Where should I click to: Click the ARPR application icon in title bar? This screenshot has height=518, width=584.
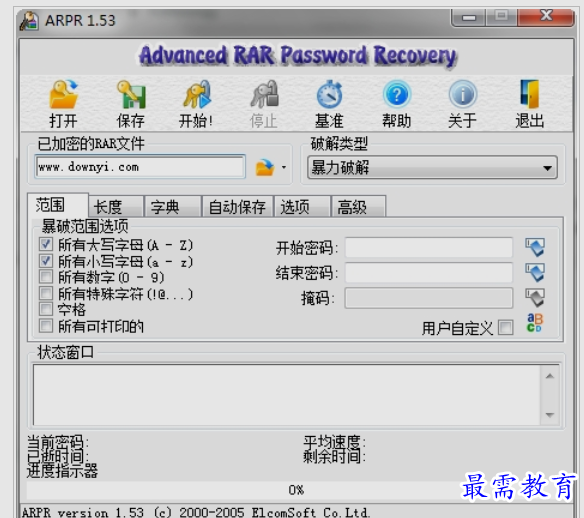pyautogui.click(x=29, y=21)
